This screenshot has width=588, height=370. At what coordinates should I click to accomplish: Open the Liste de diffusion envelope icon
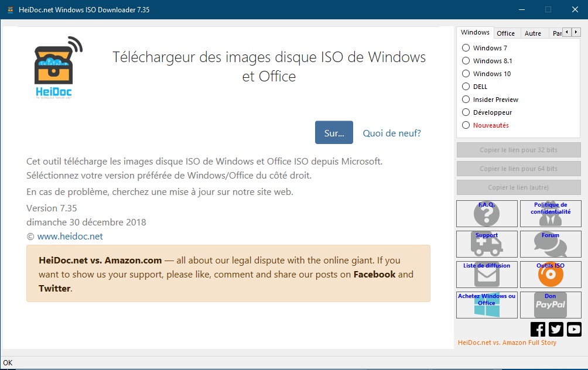[x=487, y=275]
